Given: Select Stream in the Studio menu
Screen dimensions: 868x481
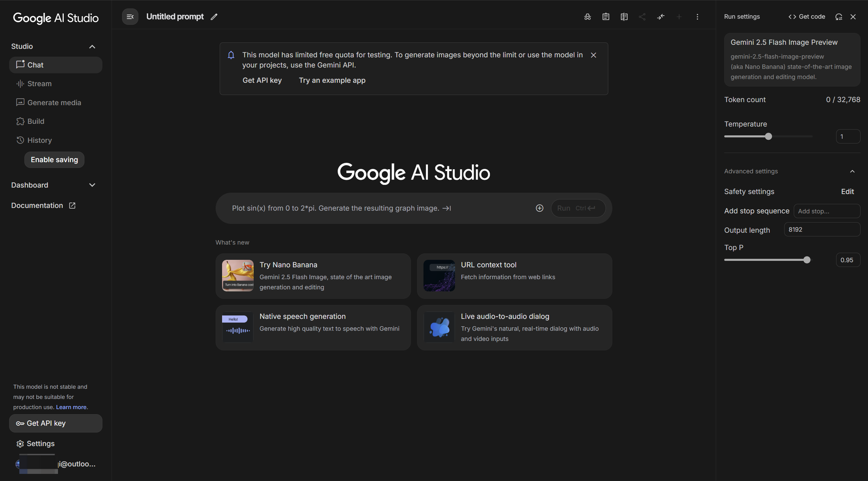Looking at the screenshot, I should [39, 84].
